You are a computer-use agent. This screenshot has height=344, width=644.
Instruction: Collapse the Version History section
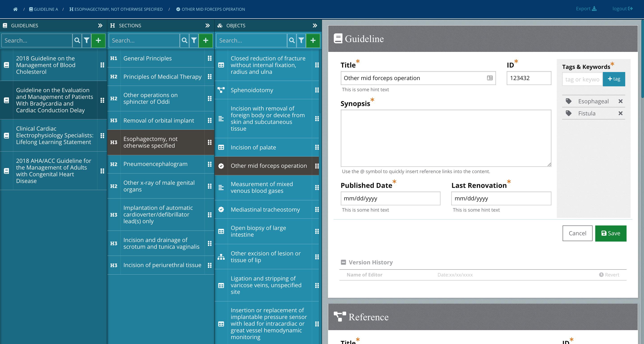pyautogui.click(x=343, y=262)
